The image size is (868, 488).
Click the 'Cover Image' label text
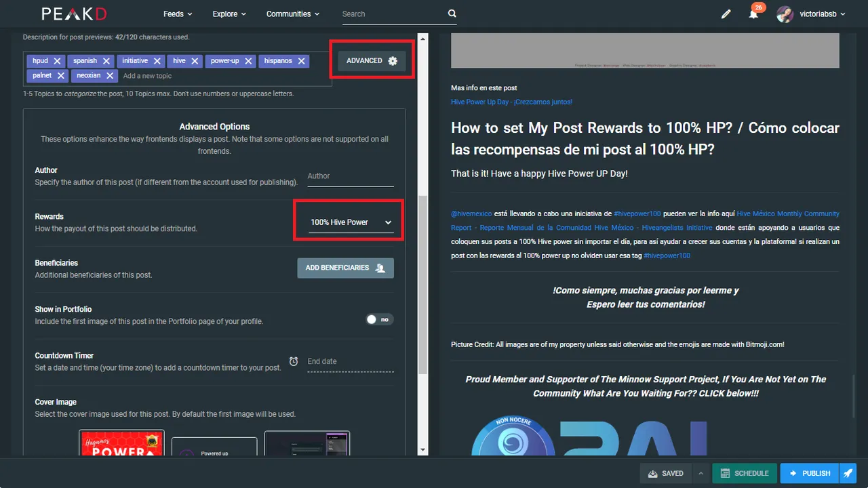click(56, 402)
